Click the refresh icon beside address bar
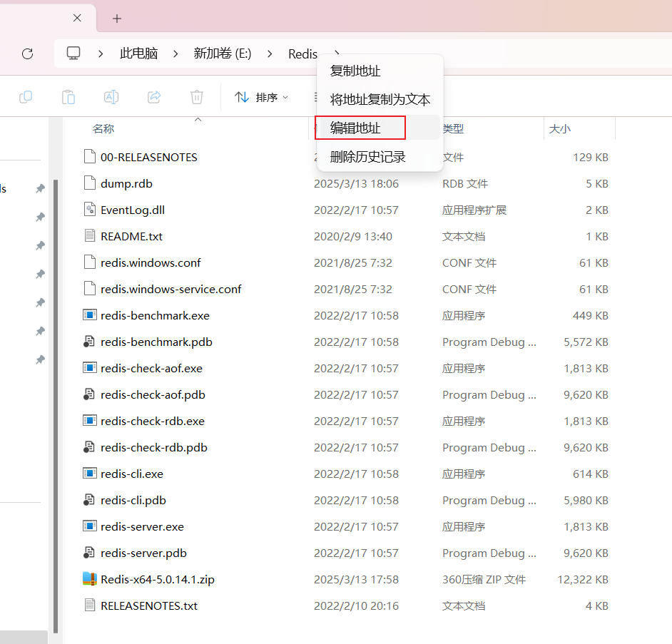Image resolution: width=672 pixels, height=644 pixels. pos(27,53)
